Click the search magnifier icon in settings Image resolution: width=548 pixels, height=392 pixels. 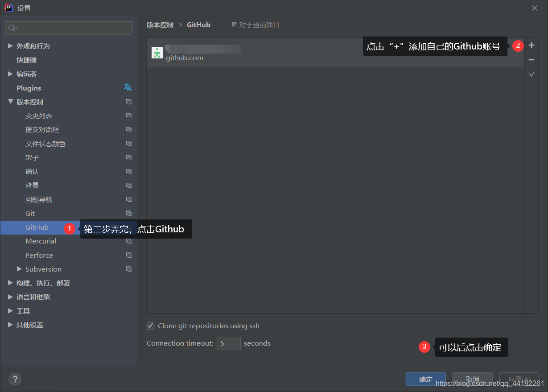[12, 28]
